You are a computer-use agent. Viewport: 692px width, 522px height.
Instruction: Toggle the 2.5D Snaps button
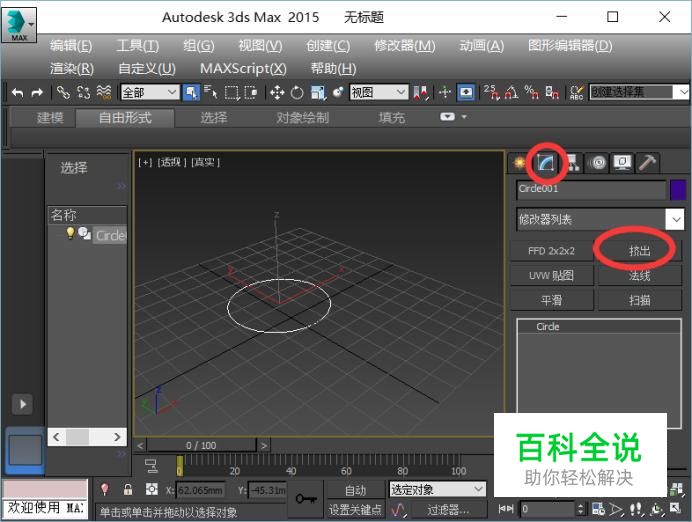tap(491, 93)
